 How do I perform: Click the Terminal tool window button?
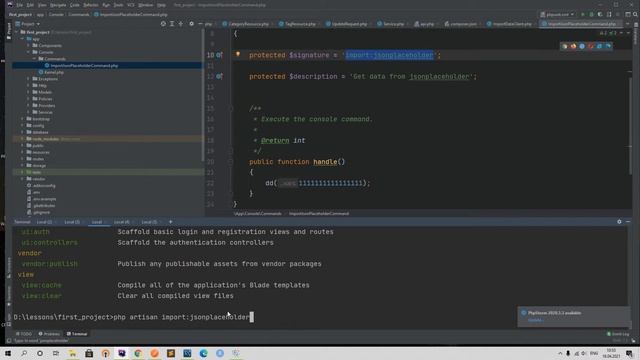77,334
